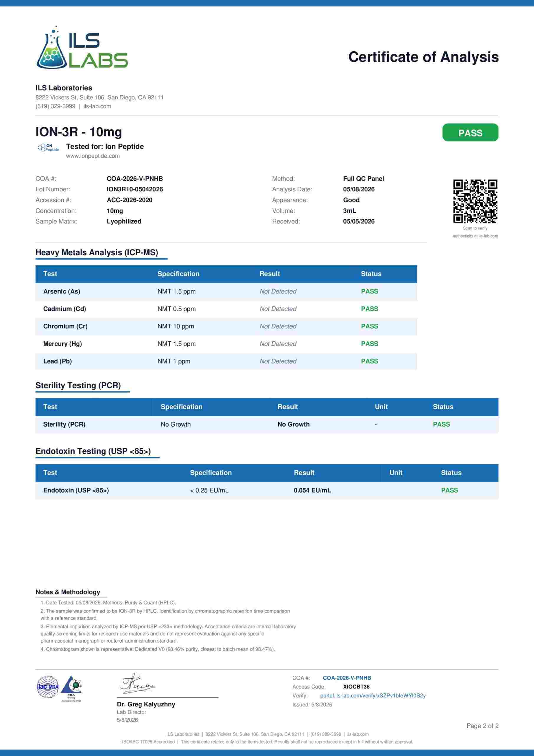Click Dr. Greg Kalyuzhny's signature
The image size is (534, 756).
[x=137, y=684]
